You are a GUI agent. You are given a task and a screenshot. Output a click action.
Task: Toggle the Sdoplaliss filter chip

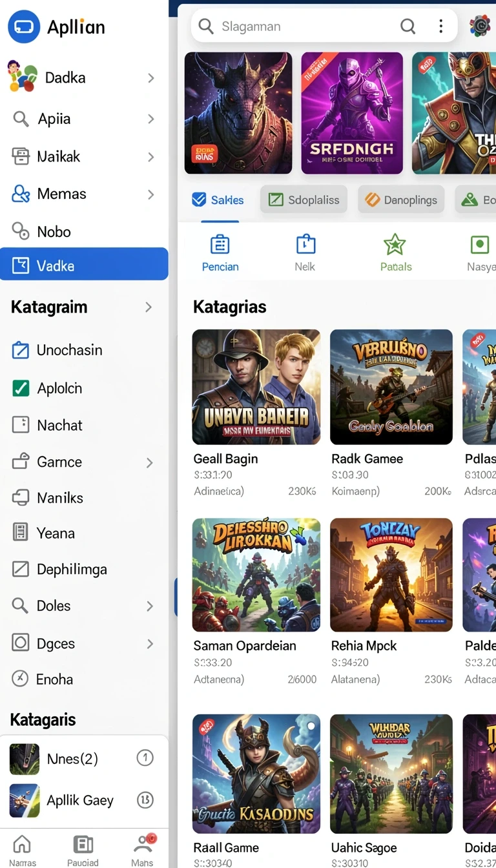[x=304, y=200]
